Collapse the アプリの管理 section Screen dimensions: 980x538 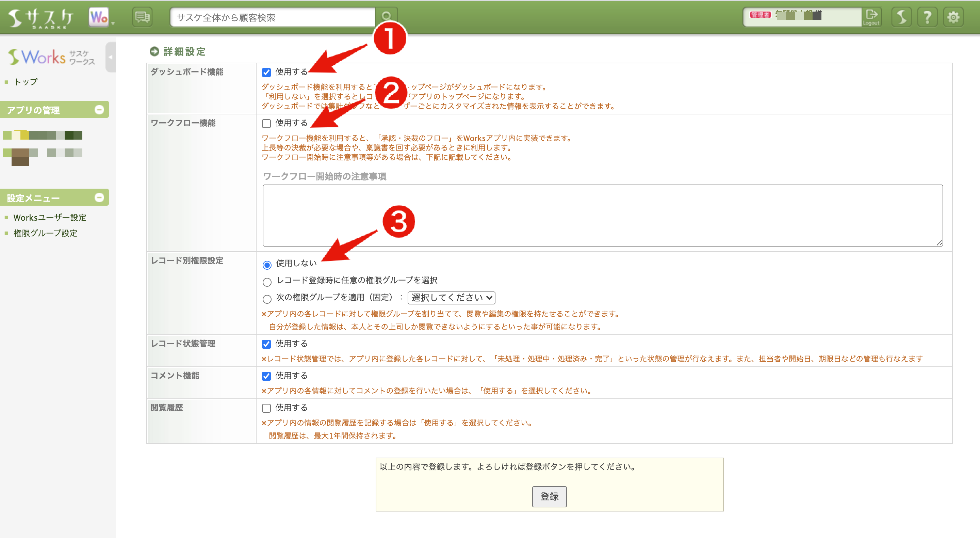point(100,110)
